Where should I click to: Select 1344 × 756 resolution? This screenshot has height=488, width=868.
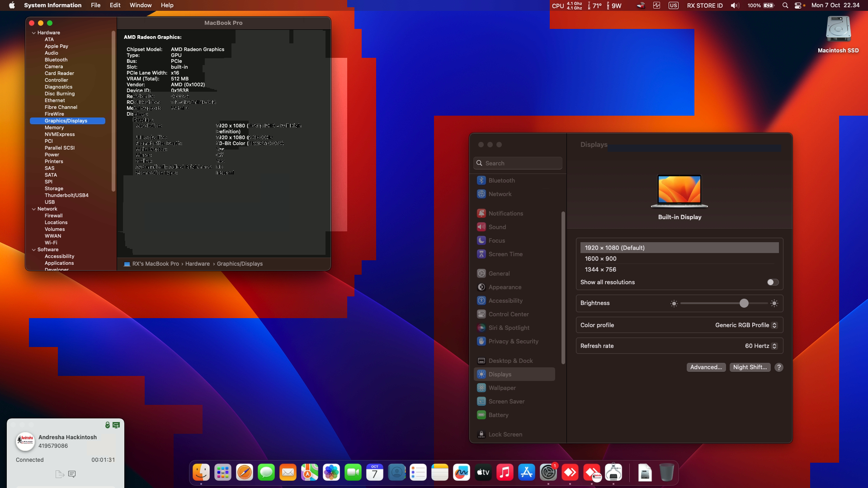pyautogui.click(x=679, y=270)
